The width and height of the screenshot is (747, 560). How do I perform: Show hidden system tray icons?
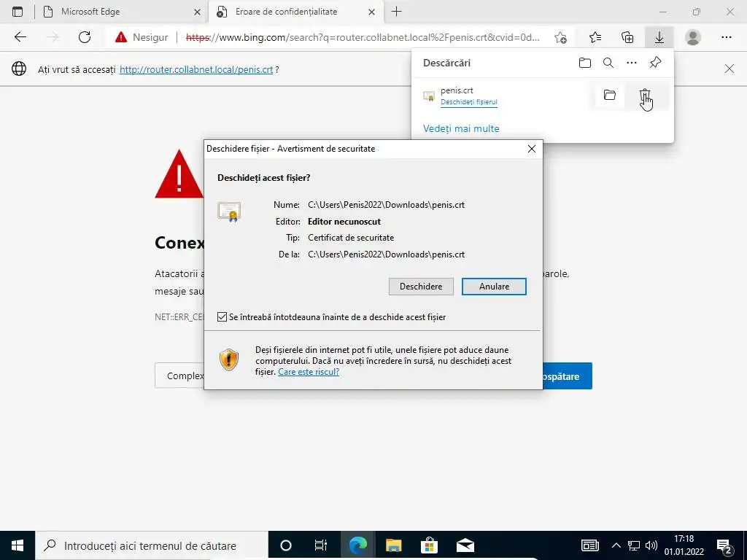616,545
